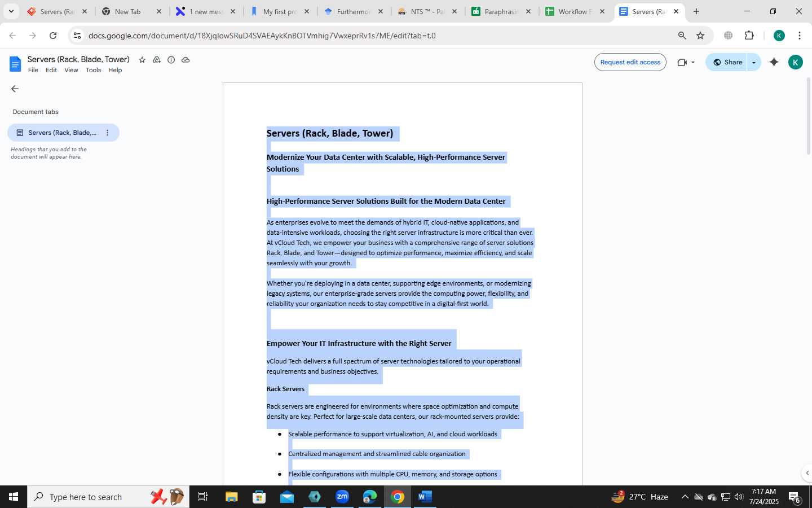Expand the meeting options dropdown arrow
812x508 pixels.
693,62
